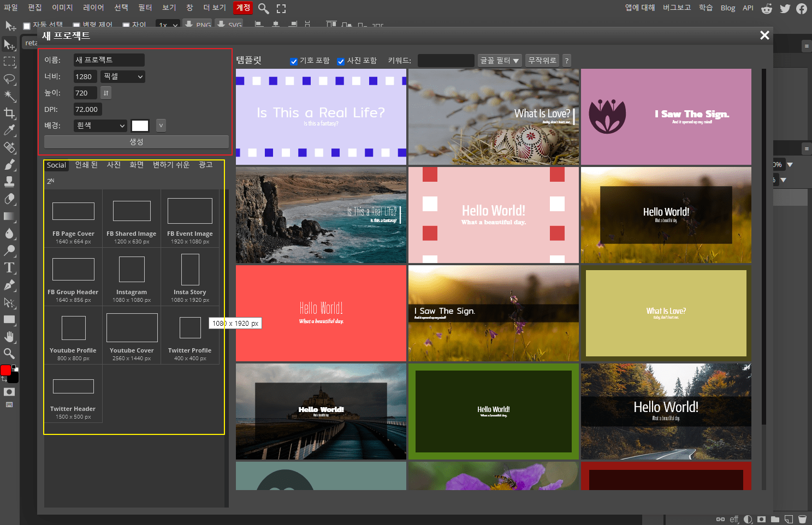
Task: Click the red foreground color swatch
Action: point(5,371)
